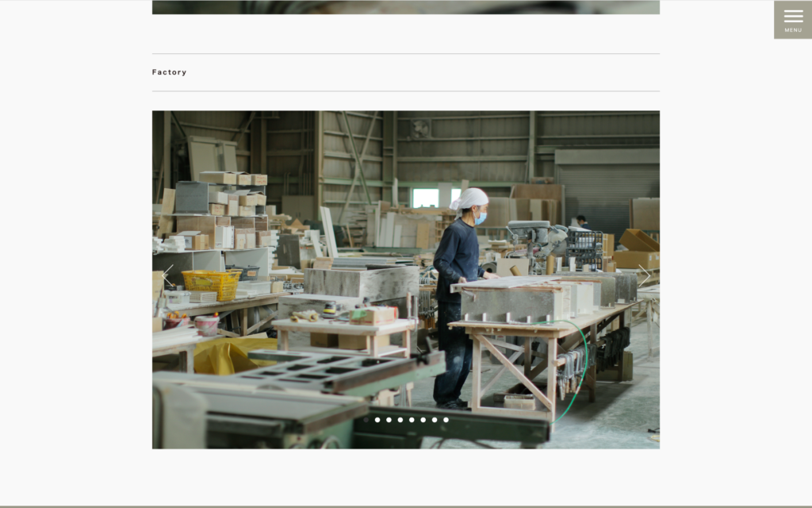This screenshot has height=508, width=812.
Task: Switch to the sixth slide dot
Action: point(423,420)
